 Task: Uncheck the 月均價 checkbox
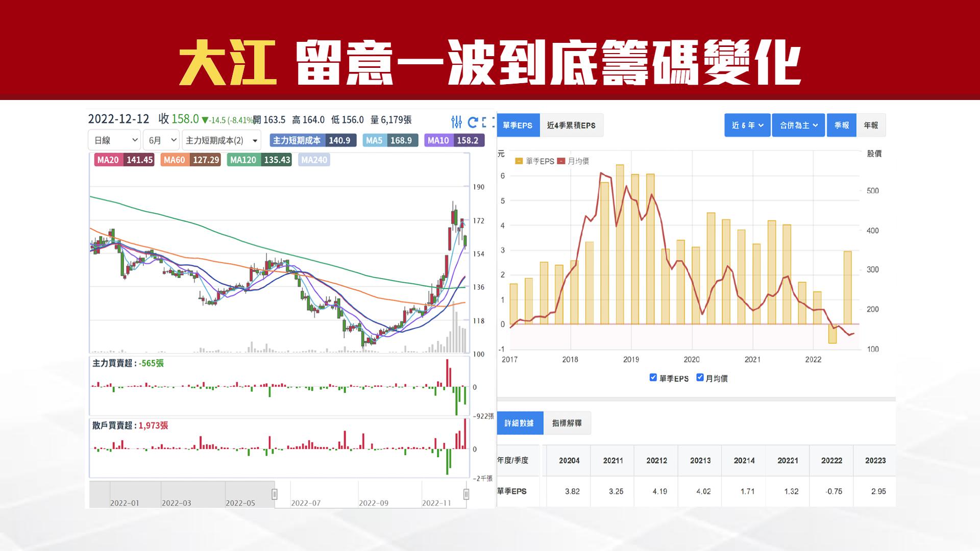(700, 378)
